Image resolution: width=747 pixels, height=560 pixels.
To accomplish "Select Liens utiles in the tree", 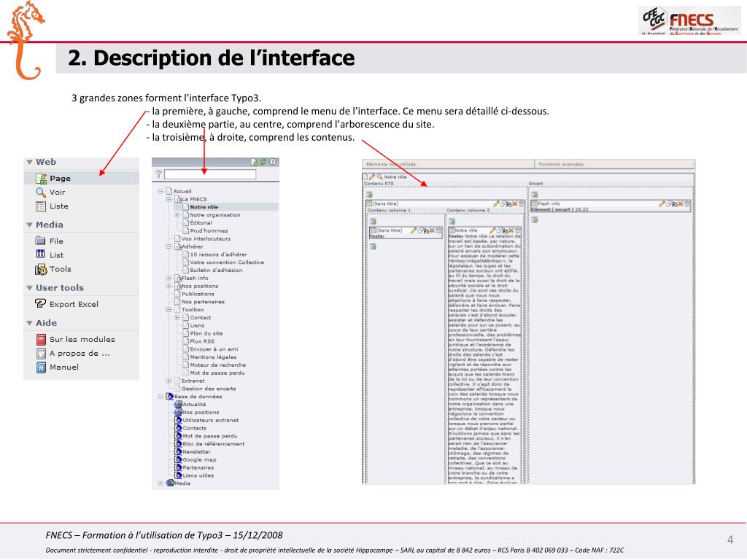I will point(198,475).
